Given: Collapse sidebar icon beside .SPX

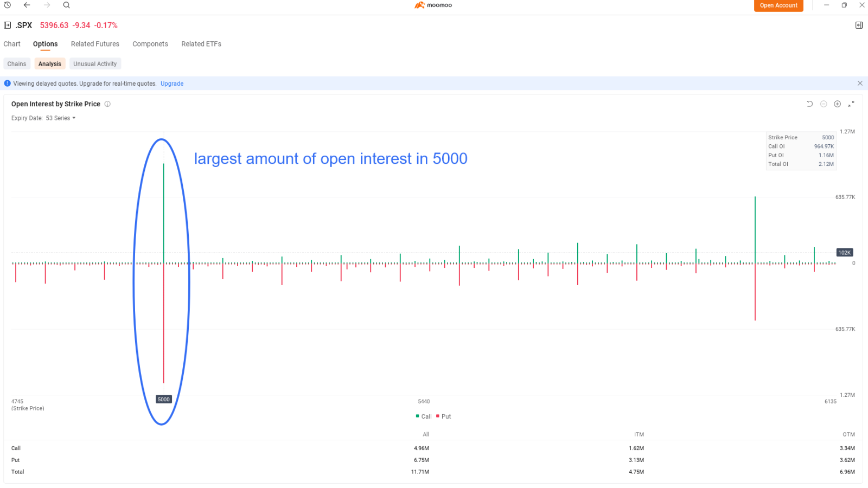Looking at the screenshot, I should [x=8, y=25].
